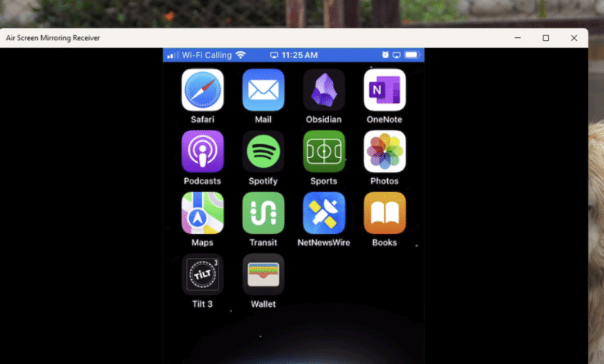Open the Safari app icon
This screenshot has height=364, width=604.
202,90
